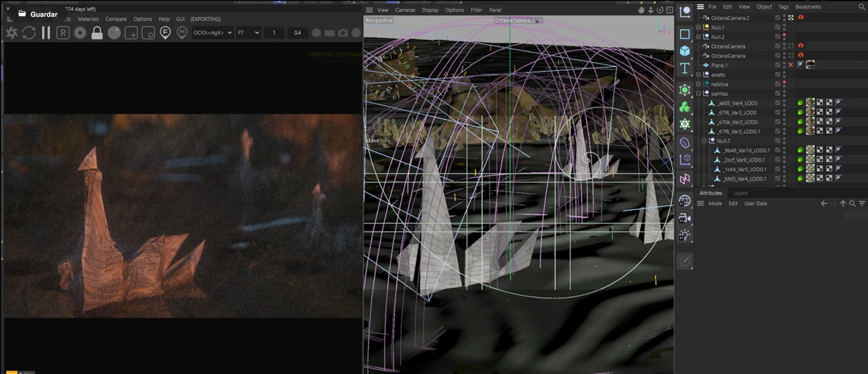The width and height of the screenshot is (868, 374).
Task: Click the R render region icon
Action: (x=63, y=33)
